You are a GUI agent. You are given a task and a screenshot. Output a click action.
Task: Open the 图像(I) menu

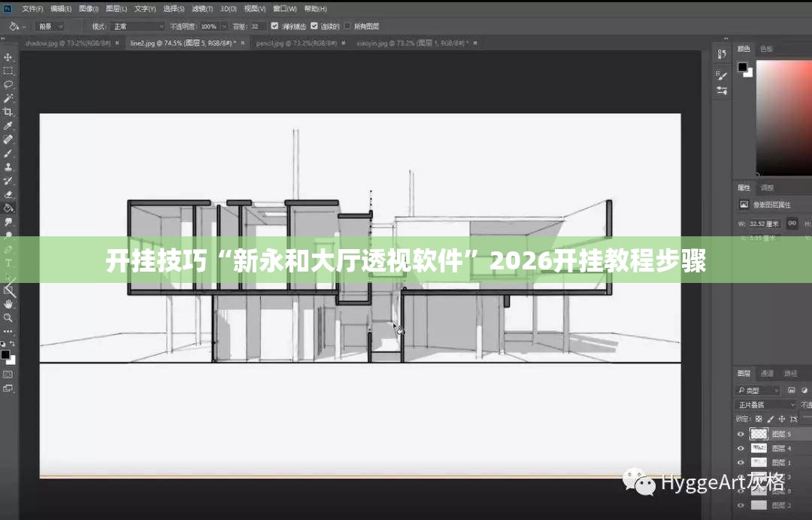(89, 9)
